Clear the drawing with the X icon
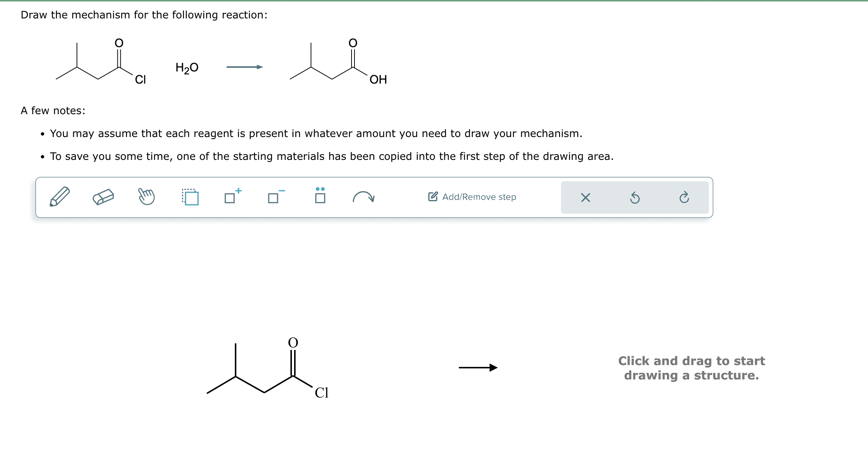 pos(586,197)
